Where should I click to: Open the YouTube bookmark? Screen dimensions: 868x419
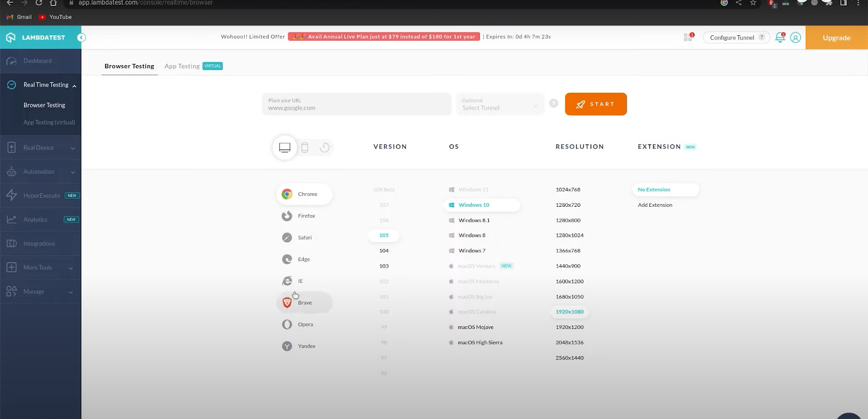click(x=55, y=17)
